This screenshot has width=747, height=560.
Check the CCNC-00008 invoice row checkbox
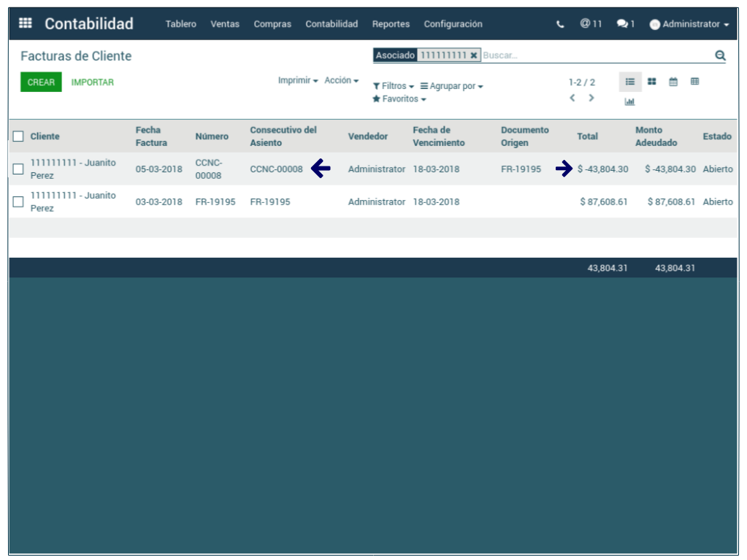point(18,169)
